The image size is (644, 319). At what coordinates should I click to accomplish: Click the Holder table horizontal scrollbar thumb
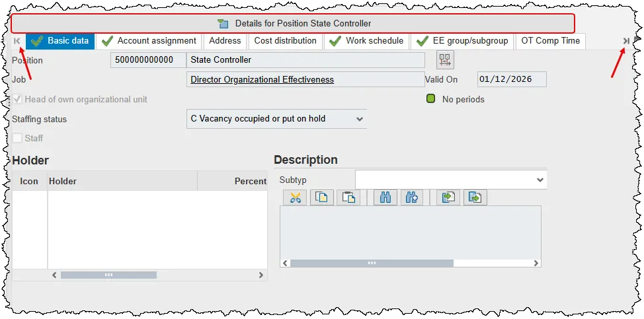coord(108,275)
